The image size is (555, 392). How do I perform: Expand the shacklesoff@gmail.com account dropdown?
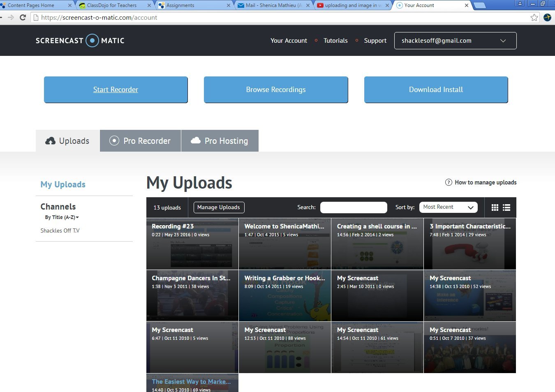point(455,41)
